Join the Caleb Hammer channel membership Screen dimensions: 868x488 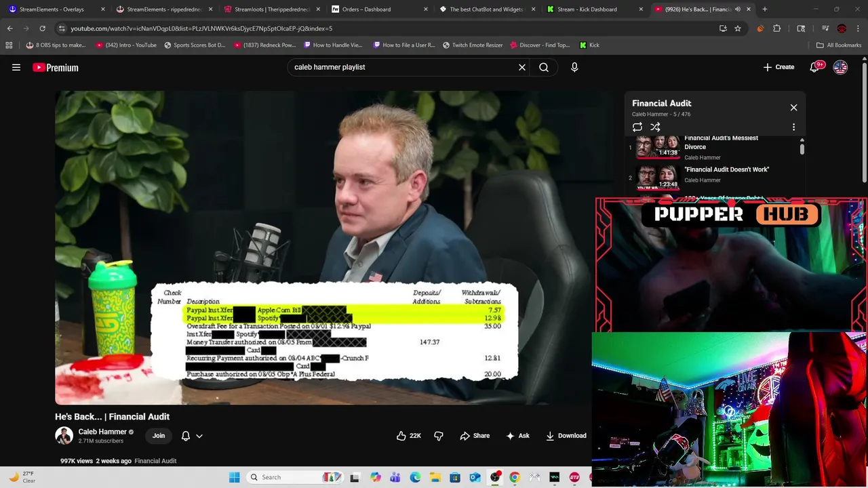click(x=159, y=436)
